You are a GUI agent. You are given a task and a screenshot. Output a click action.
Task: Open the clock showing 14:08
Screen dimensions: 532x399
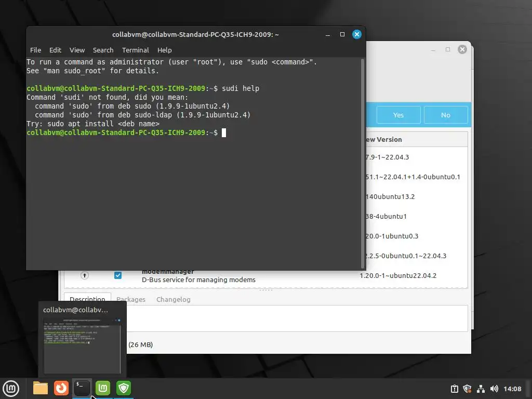pos(512,389)
